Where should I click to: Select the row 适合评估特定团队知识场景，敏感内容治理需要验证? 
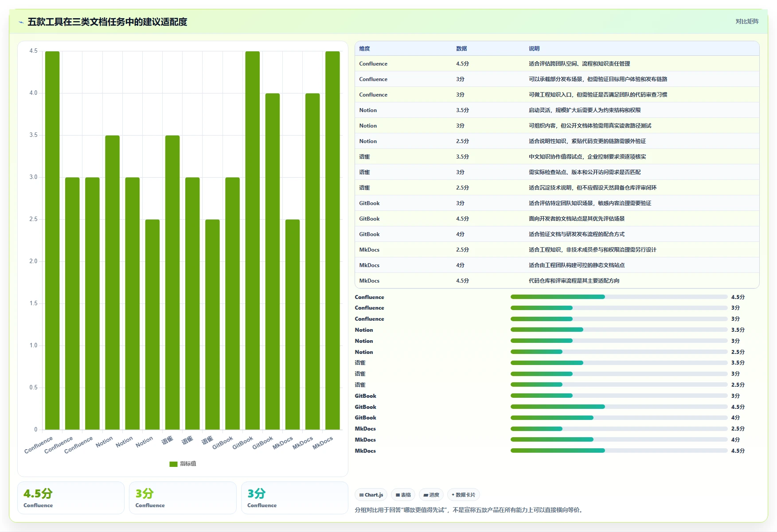(557, 203)
